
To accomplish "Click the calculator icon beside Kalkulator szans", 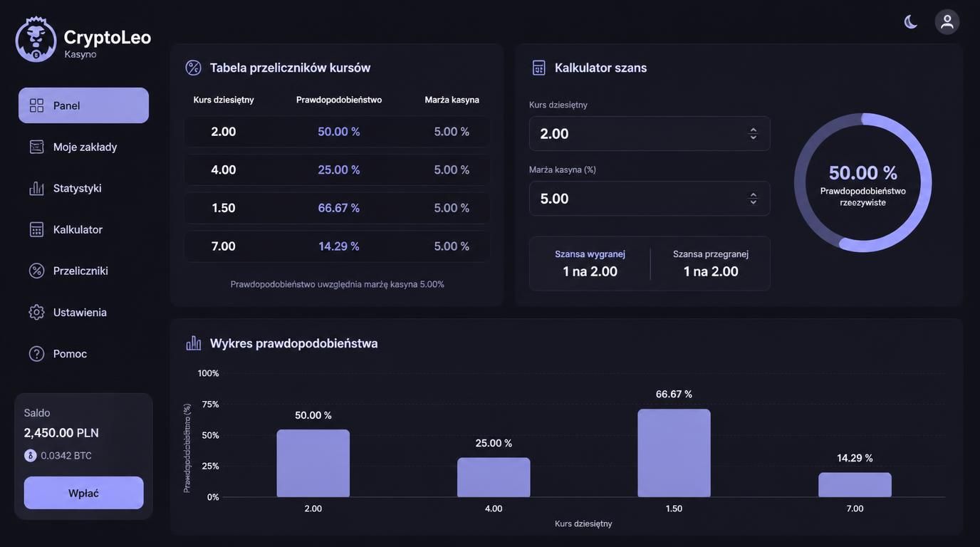I will (539, 68).
